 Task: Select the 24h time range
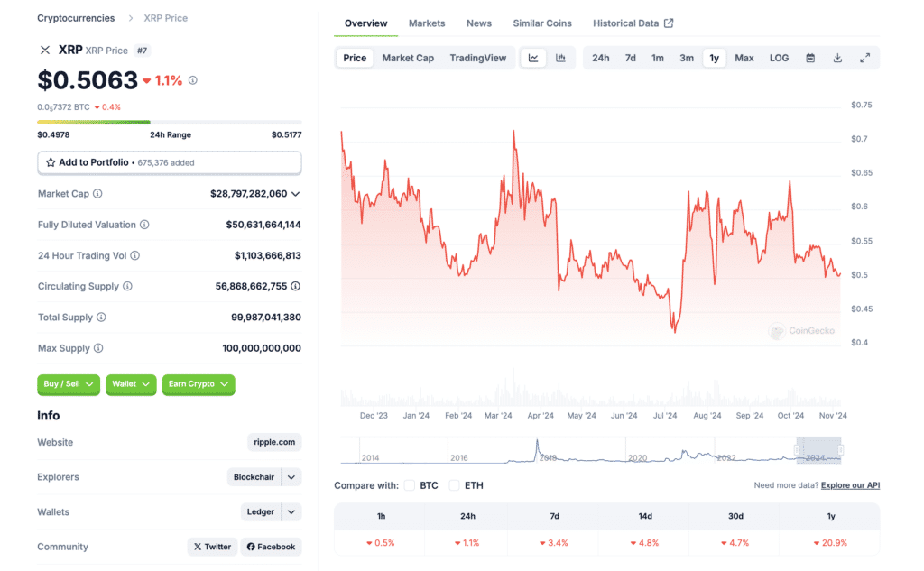pyautogui.click(x=600, y=58)
